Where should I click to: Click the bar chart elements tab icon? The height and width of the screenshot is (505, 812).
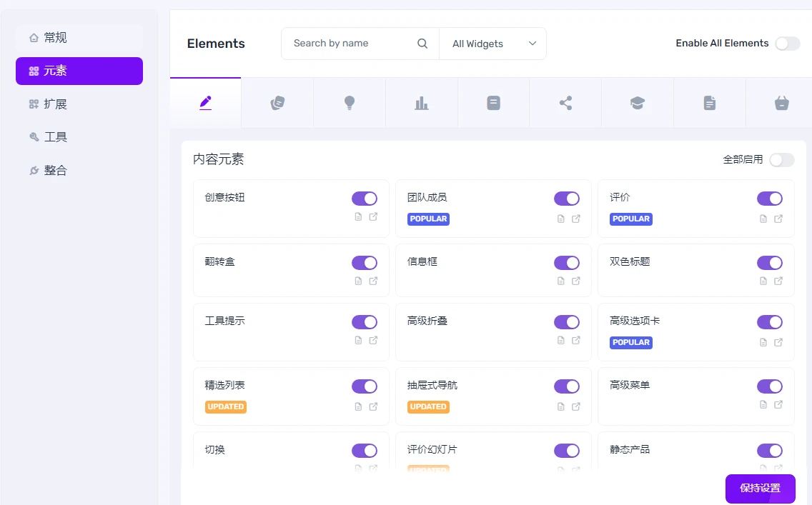point(422,102)
